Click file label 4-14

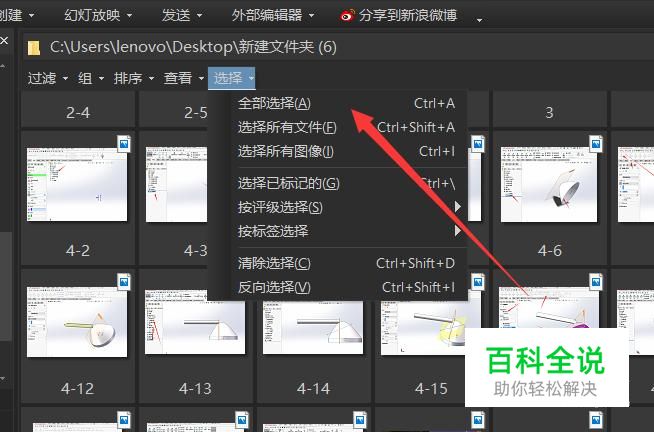[314, 389]
